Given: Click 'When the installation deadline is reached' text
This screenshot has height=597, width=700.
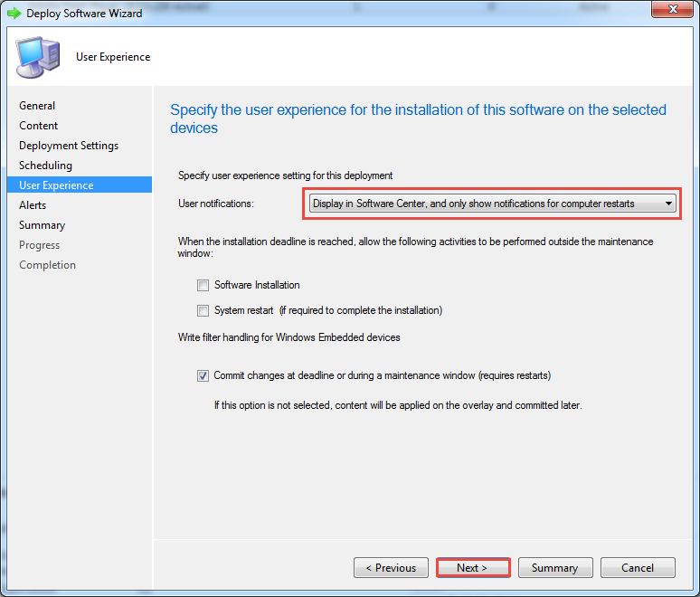Looking at the screenshot, I should click(x=415, y=247).
